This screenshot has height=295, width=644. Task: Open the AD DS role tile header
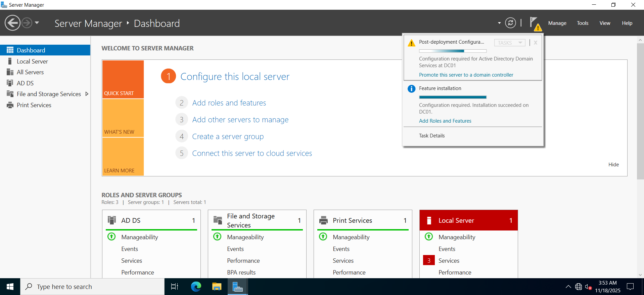pos(151,220)
